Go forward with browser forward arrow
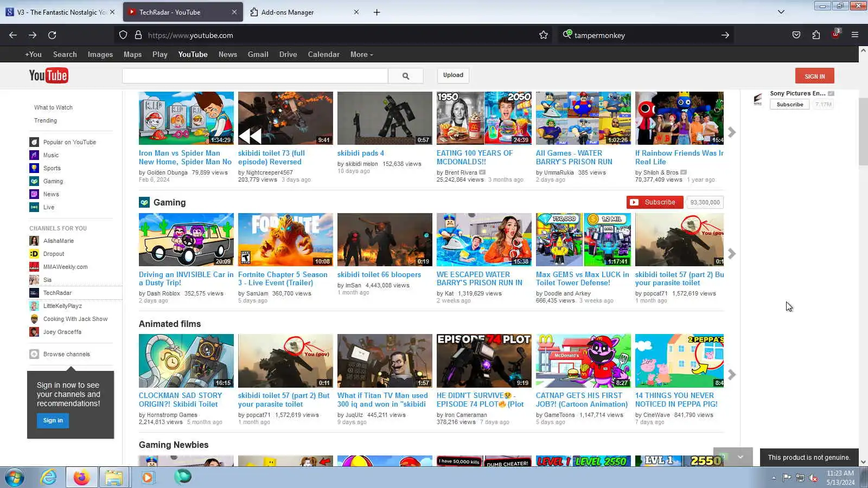Screen dimensions: 868x488 tap(33, 35)
